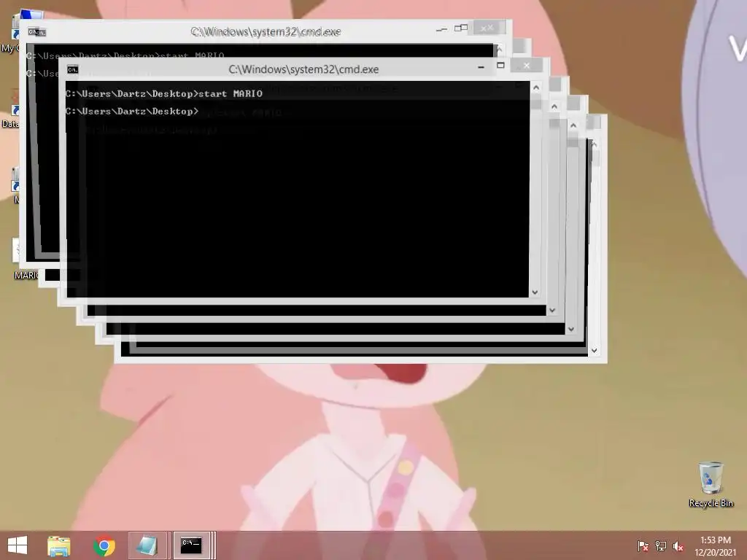747x560 pixels.
Task: Click the muted volume tray icon
Action: [x=678, y=546]
